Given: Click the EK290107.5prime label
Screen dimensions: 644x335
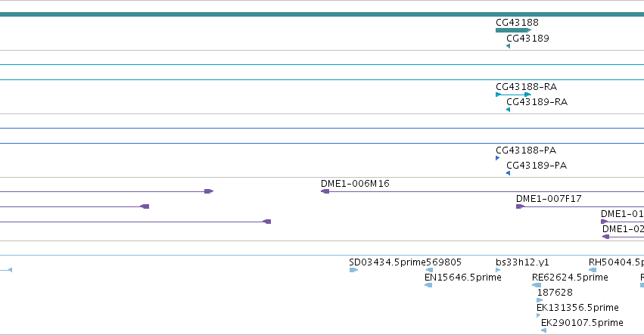Looking at the screenshot, I should click(x=583, y=323).
